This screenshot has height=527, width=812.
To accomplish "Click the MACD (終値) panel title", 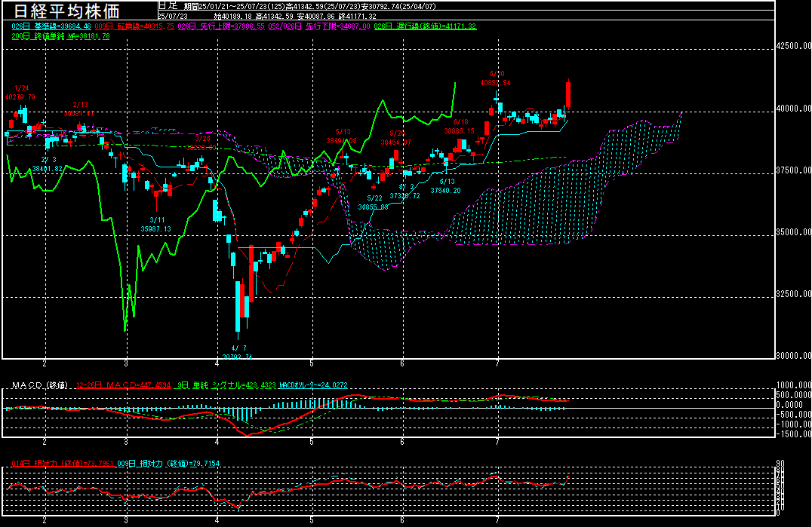I will point(40,385).
